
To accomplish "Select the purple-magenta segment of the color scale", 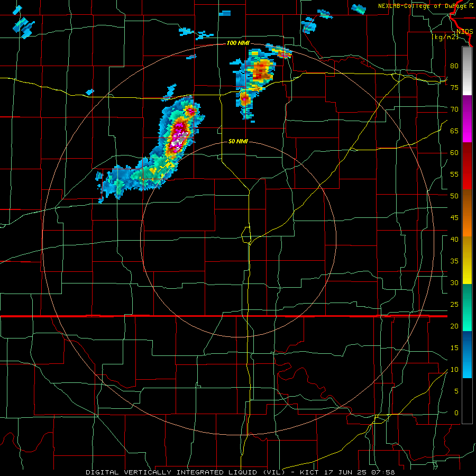I will [467, 118].
